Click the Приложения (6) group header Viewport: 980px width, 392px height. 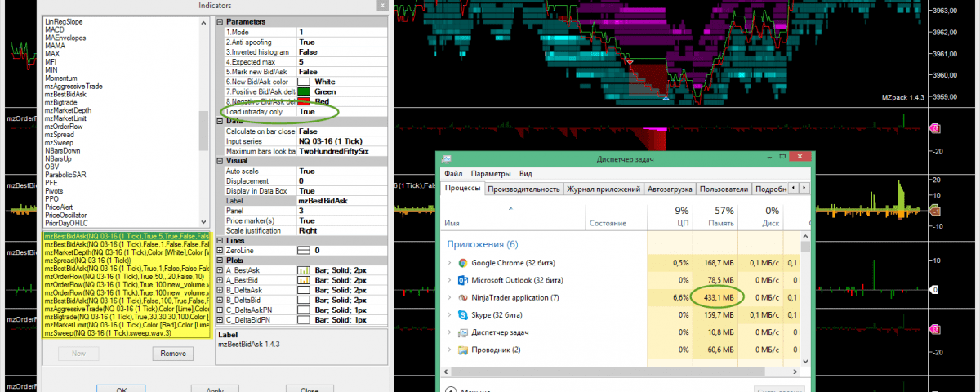click(482, 243)
